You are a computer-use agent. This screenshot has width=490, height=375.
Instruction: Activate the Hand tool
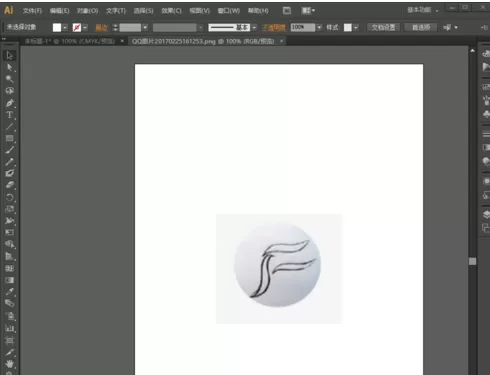pyautogui.click(x=9, y=364)
